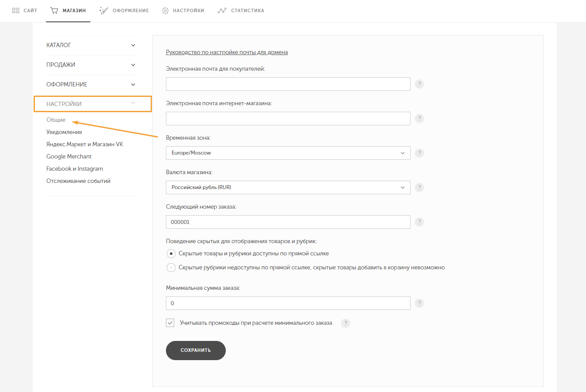Click help icon next to store currency
Screen dimensions: 586x392
pos(419,188)
